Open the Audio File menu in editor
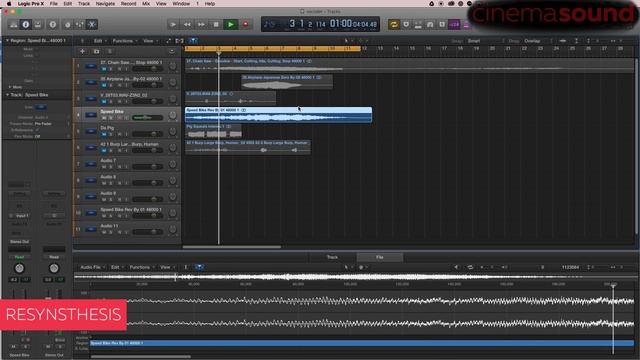Screen dimensions: 640x360 [92, 267]
